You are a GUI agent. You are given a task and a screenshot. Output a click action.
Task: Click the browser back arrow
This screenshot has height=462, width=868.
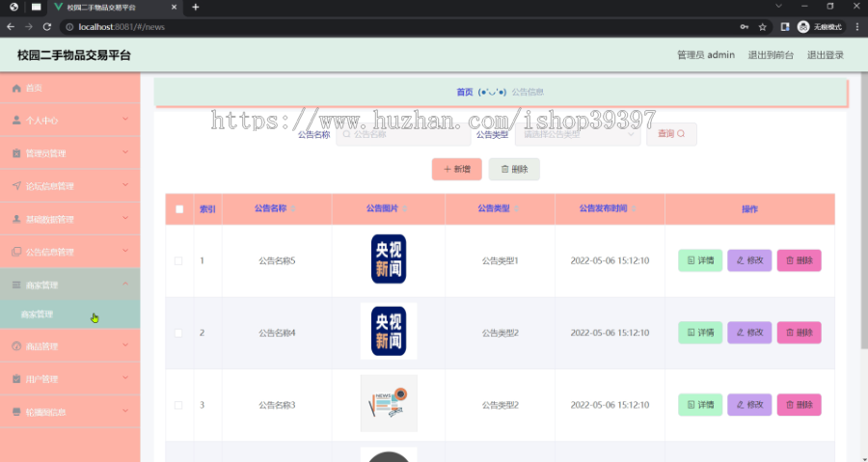[11, 27]
